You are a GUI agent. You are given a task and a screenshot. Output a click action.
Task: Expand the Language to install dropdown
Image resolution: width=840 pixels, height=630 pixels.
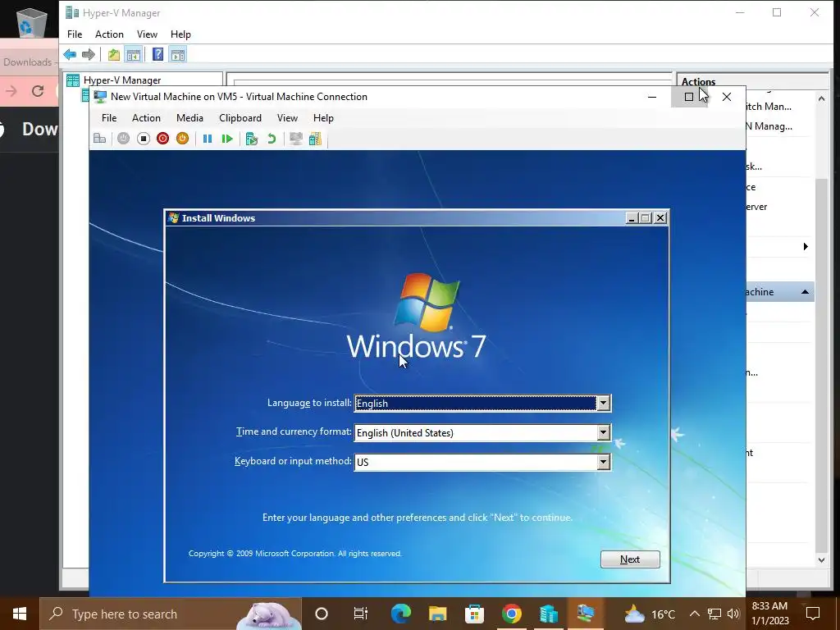click(x=603, y=403)
